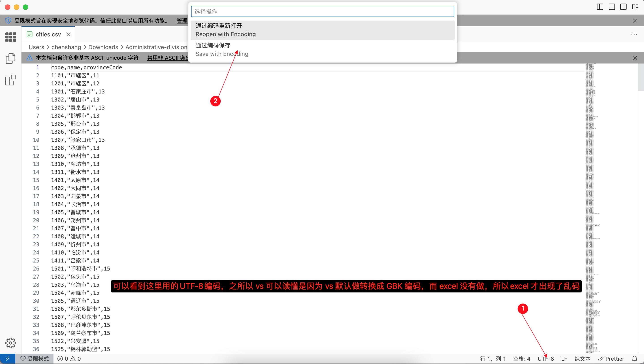Click the Downloads breadcrumb segment

[x=103, y=47]
